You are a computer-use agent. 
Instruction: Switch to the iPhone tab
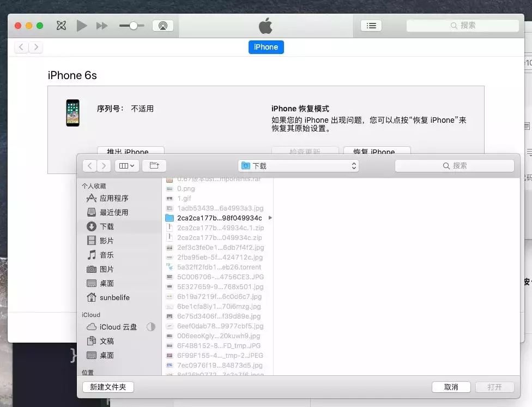pos(266,47)
